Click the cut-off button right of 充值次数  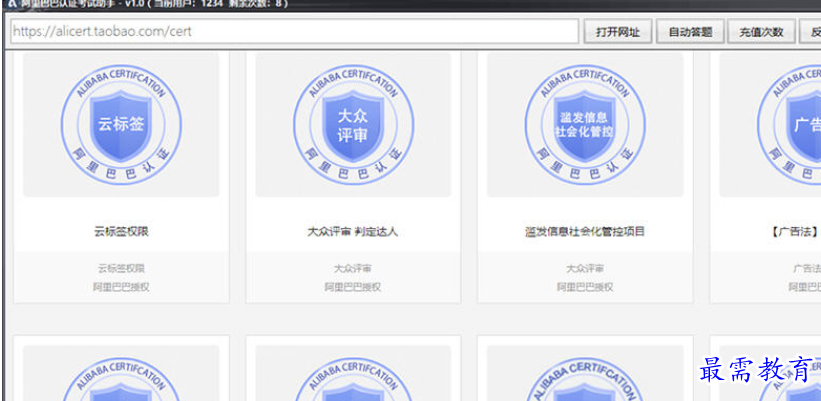811,31
